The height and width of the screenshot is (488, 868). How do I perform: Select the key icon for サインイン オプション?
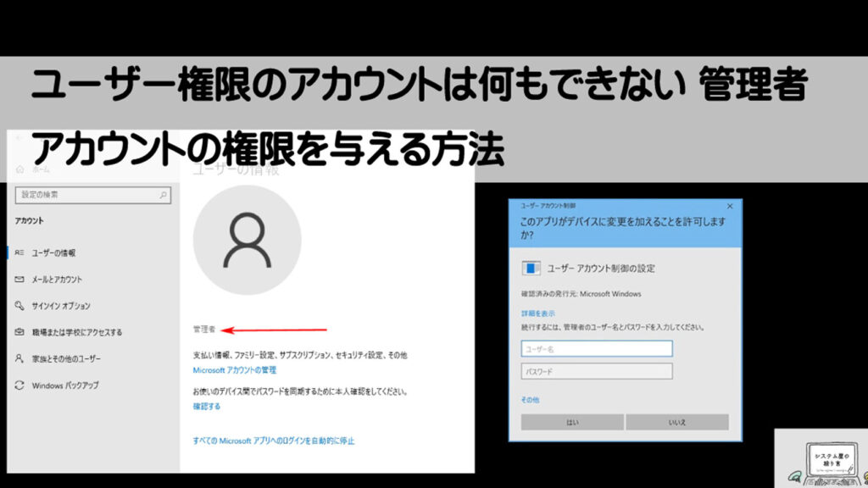pyautogui.click(x=19, y=306)
